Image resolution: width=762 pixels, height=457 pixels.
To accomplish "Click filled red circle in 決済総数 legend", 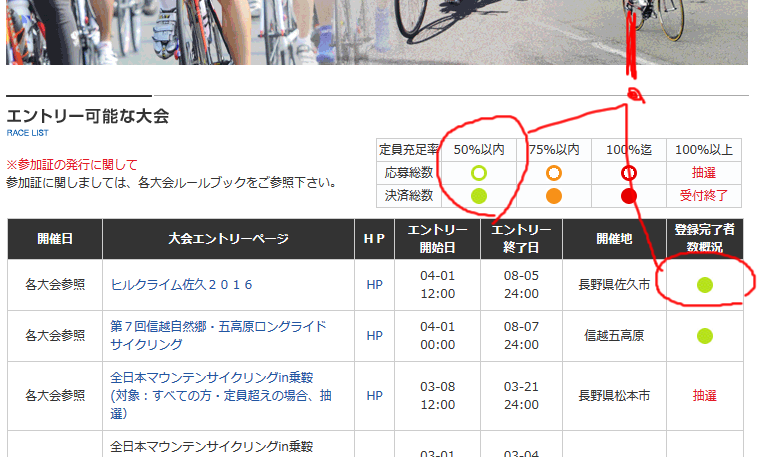I will point(629,196).
